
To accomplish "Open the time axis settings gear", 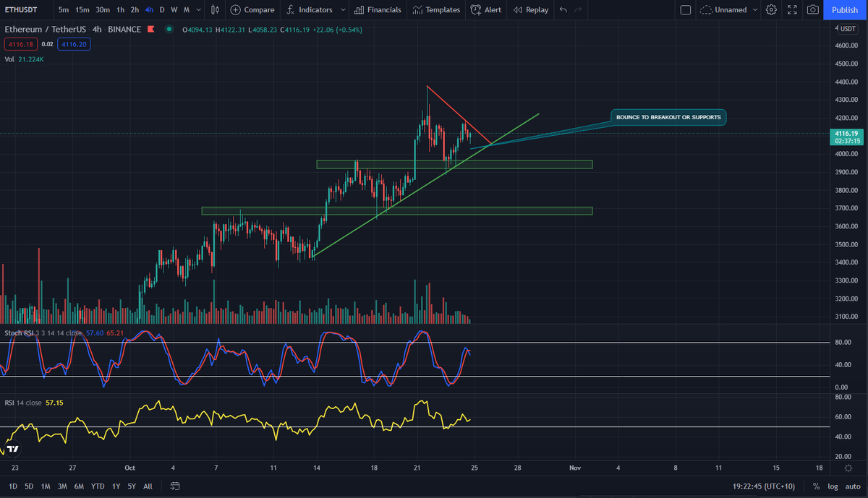I will pos(848,468).
